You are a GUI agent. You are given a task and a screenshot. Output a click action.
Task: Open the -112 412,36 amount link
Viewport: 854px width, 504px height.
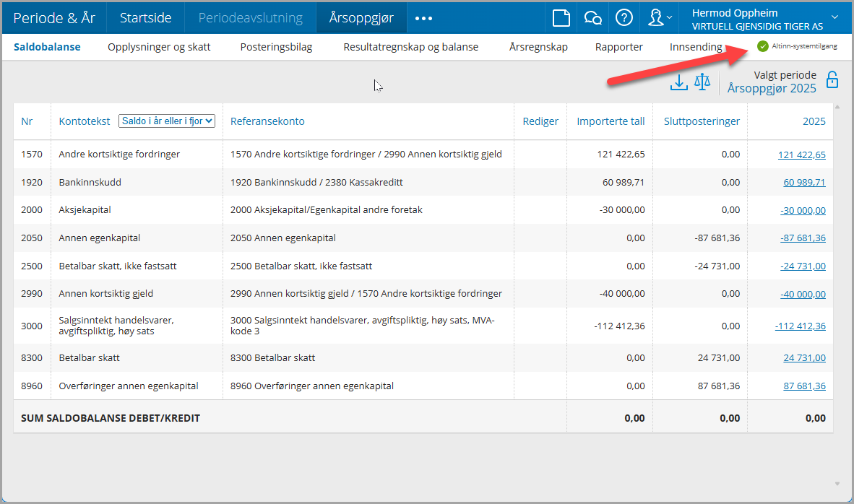(x=800, y=326)
